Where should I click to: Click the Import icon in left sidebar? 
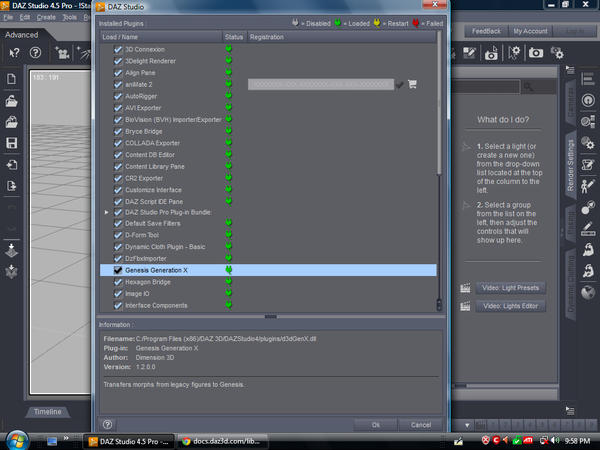pos(11,165)
